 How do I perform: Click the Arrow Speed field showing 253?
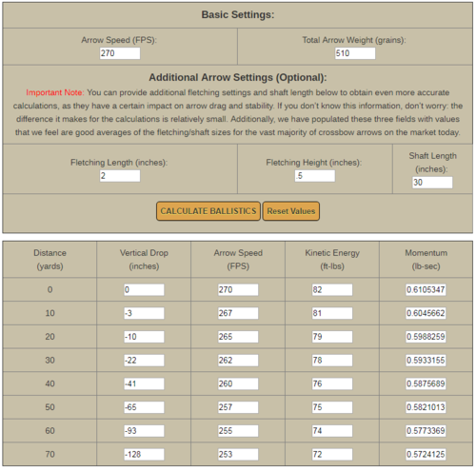238,454
